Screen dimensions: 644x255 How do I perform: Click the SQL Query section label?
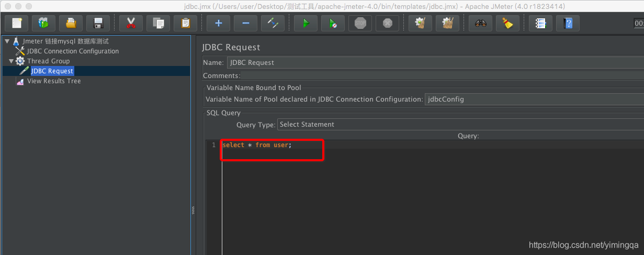click(x=223, y=113)
